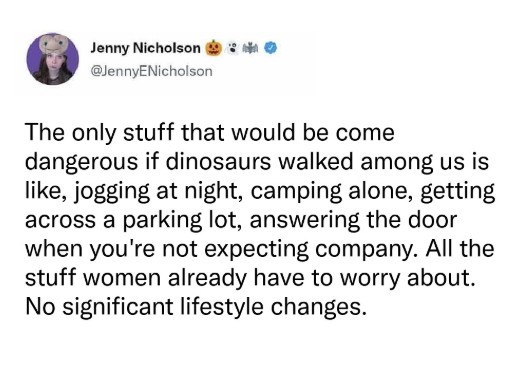Click the words "parking lot" in the tweet
The image size is (522, 368).
click(x=183, y=221)
